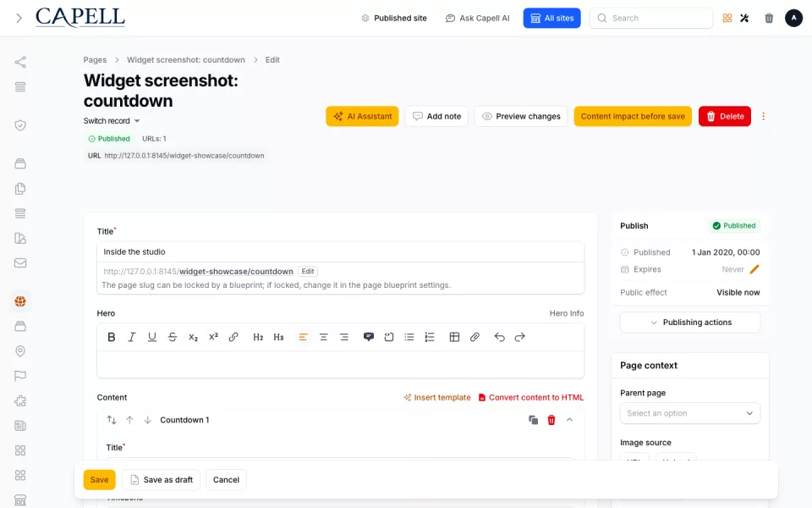Edit the Expires date pencil icon
The height and width of the screenshot is (508, 812).
point(754,269)
